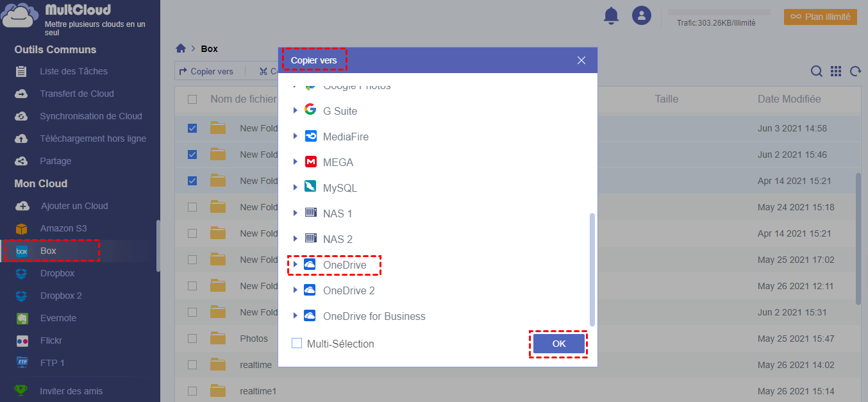This screenshot has width=868, height=402.
Task: Expand OneDrive for Business tree node
Action: pyautogui.click(x=296, y=315)
